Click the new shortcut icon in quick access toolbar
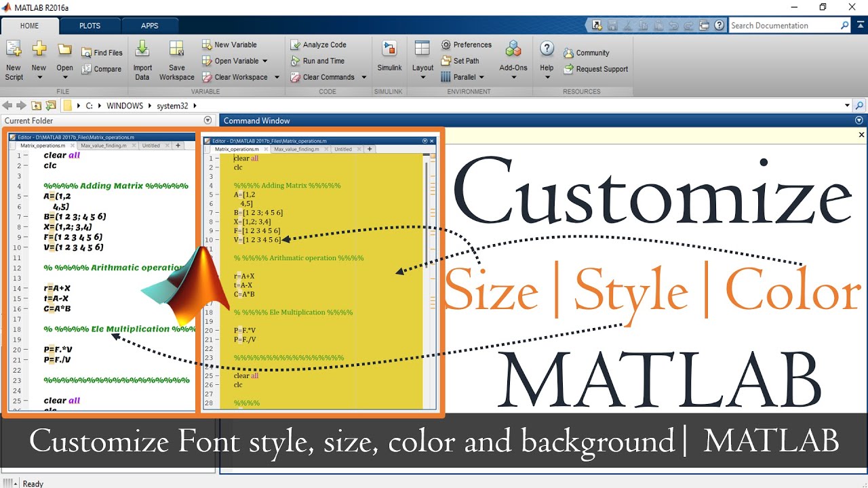 click(597, 26)
